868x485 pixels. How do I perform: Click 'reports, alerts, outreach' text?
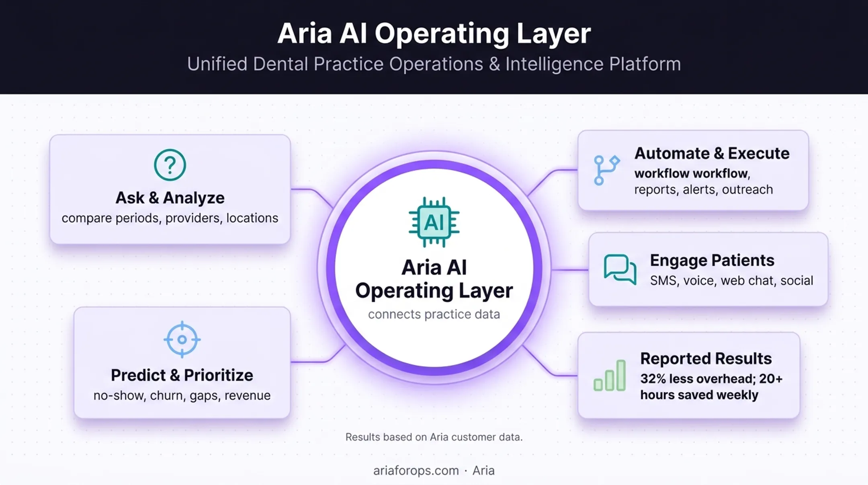[703, 189]
